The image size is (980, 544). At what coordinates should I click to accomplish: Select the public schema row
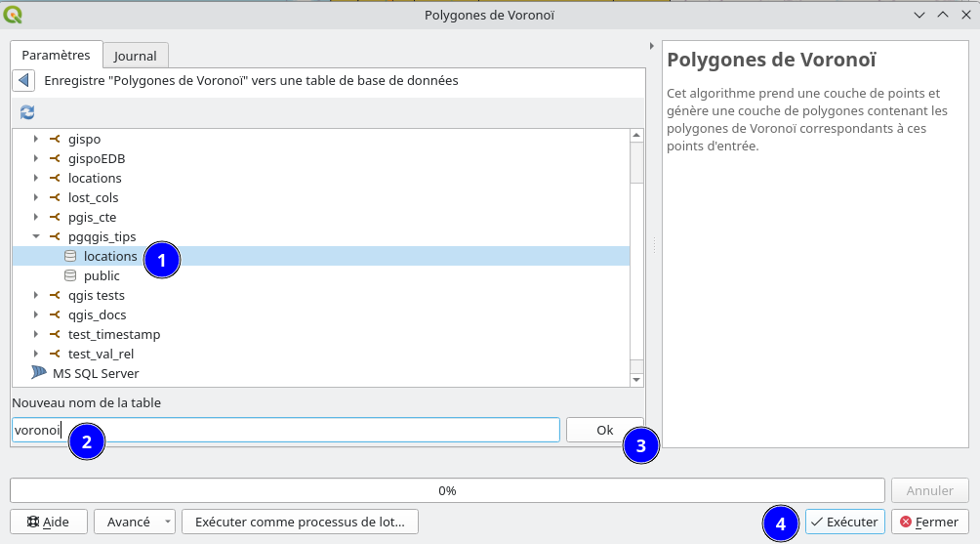[x=320, y=275]
